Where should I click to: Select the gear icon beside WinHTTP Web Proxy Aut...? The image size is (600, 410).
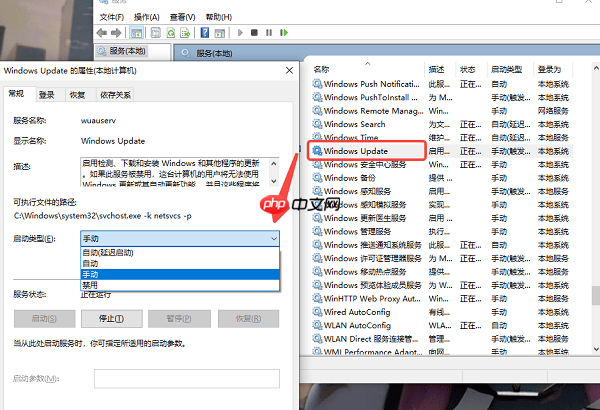[317, 298]
